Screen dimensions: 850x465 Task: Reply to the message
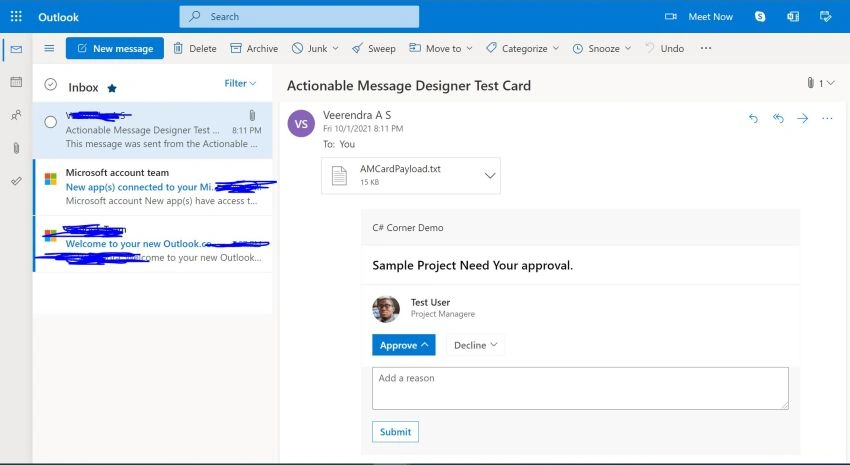(x=753, y=118)
